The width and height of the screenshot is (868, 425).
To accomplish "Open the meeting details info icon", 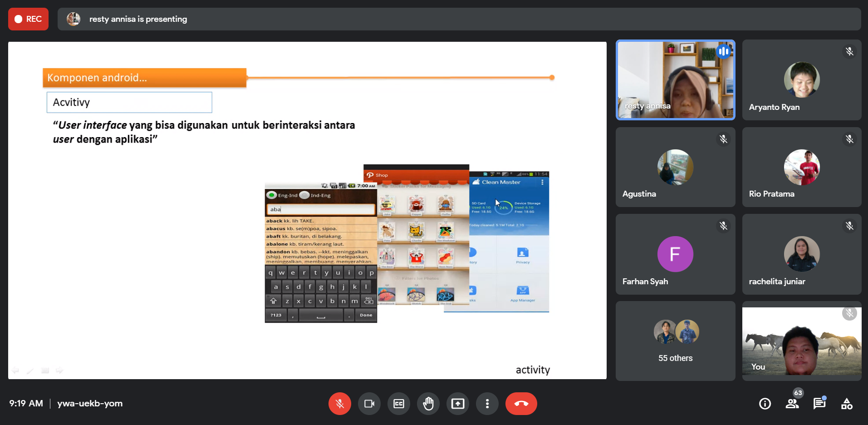I will point(765,404).
